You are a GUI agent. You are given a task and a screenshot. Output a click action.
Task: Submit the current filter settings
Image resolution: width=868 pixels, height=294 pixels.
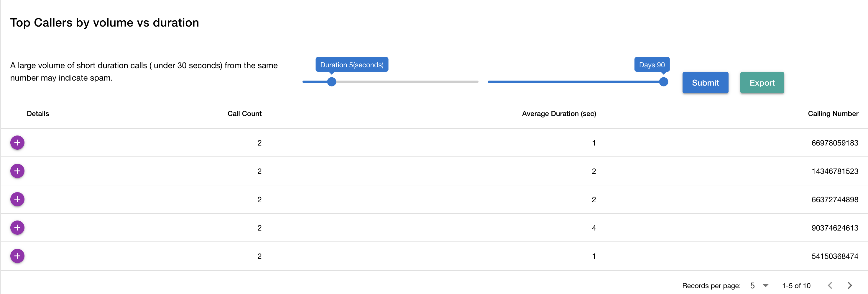point(705,83)
